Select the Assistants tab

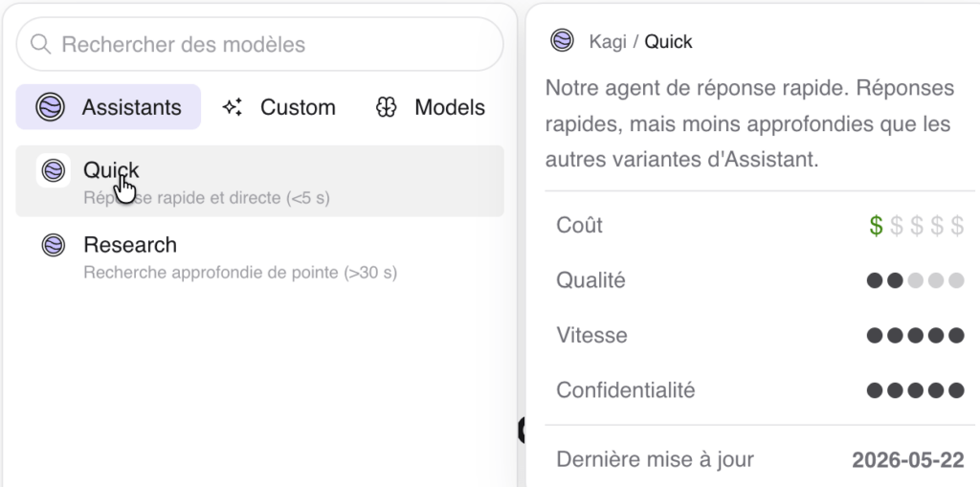tap(108, 107)
